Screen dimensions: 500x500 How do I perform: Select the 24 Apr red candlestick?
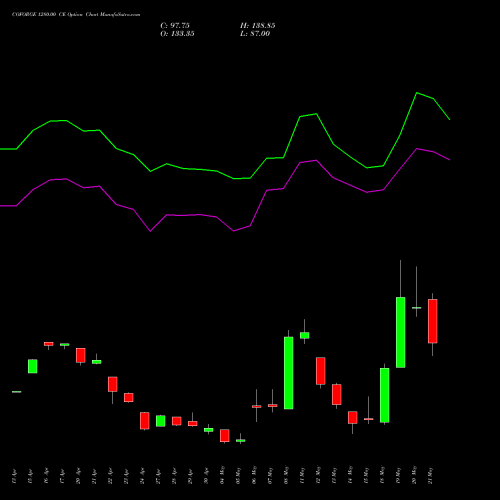tap(145, 421)
